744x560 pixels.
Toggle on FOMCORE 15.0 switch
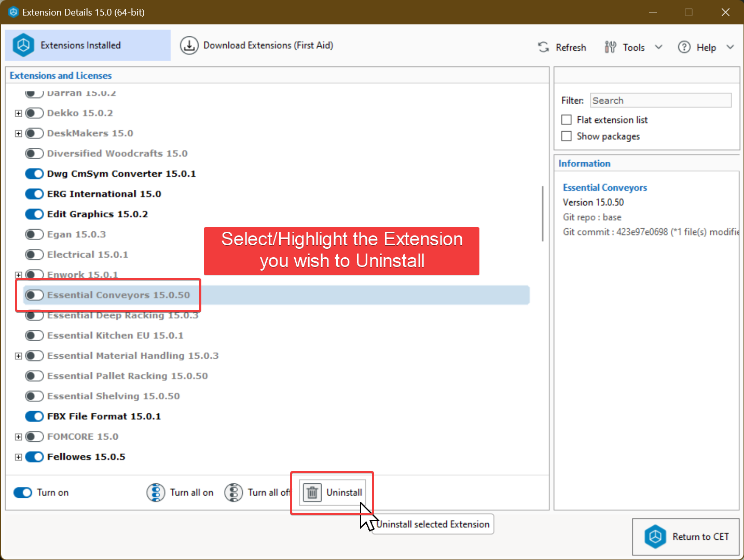tap(34, 437)
